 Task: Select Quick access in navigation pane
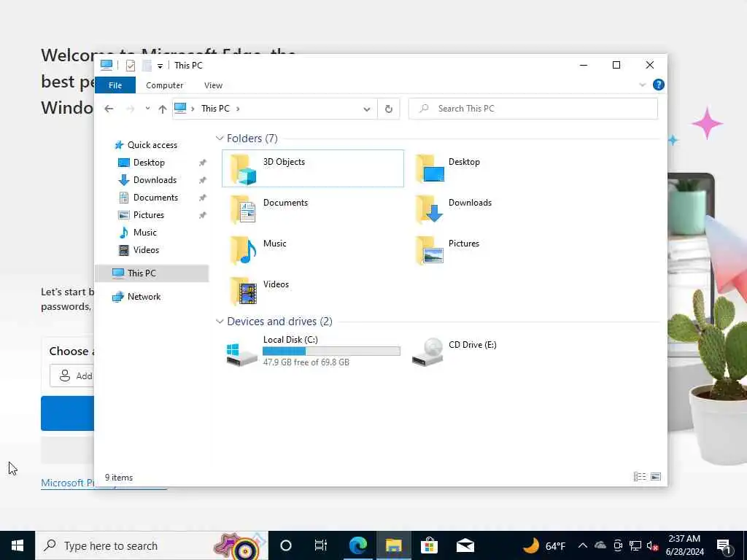152,145
